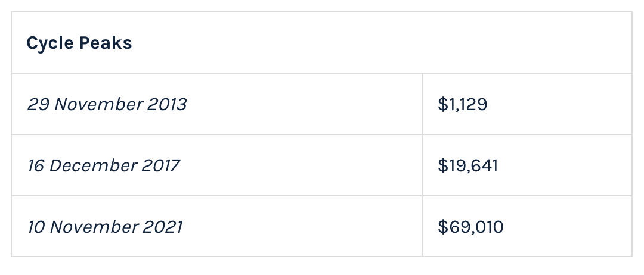This screenshot has width=644, height=275.
Task: Select the 16 December 2017 date cell
Action: [x=103, y=165]
